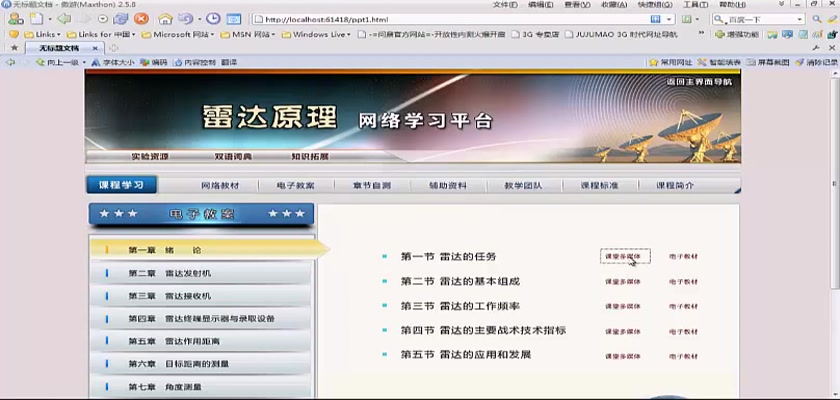Click the wrench settings icon
Image resolution: width=840 pixels, height=400 pixels.
pos(816,48)
